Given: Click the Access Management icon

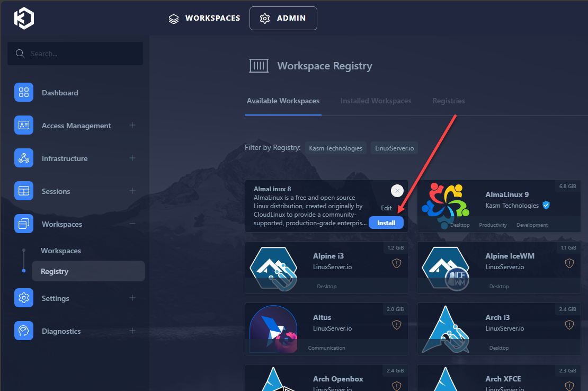Looking at the screenshot, I should (24, 125).
